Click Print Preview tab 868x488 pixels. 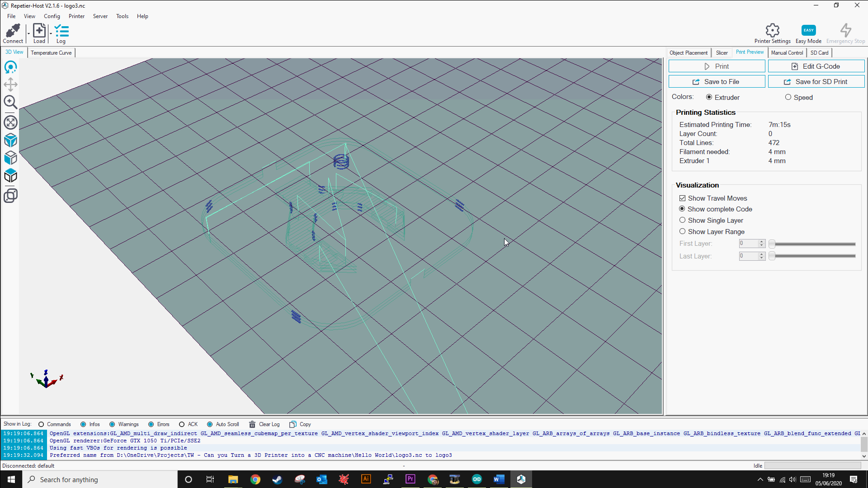point(750,52)
